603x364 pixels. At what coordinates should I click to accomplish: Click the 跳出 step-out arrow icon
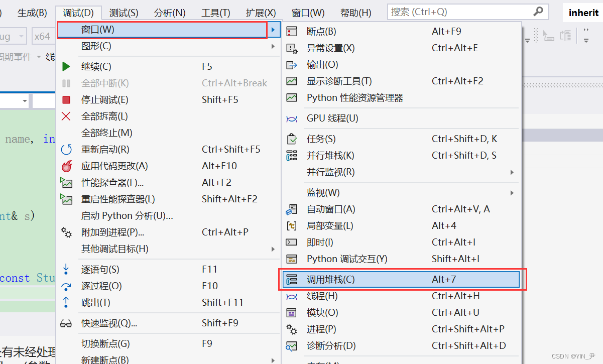[66, 302]
